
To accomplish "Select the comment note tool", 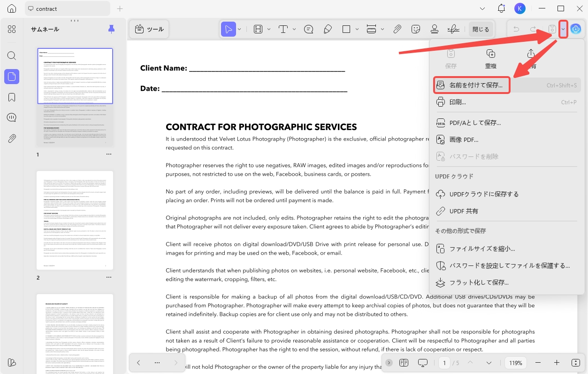I will coord(309,29).
